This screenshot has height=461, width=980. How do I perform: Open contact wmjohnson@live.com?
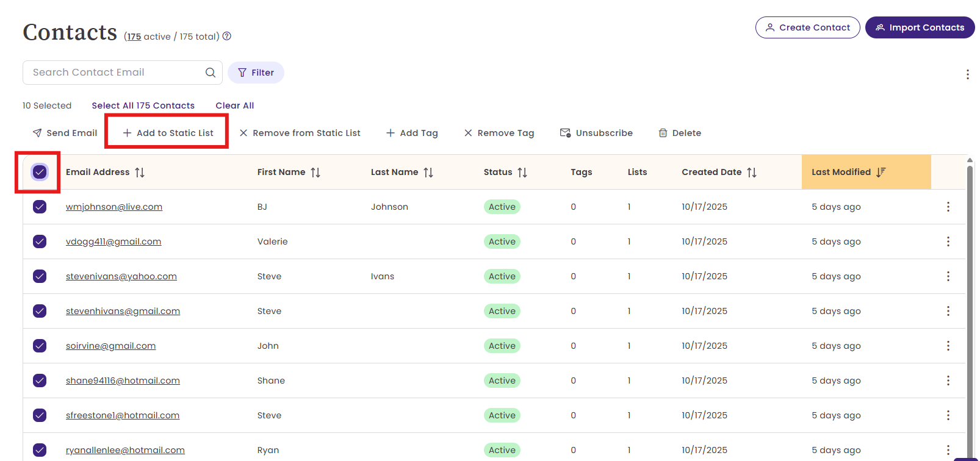click(x=114, y=207)
